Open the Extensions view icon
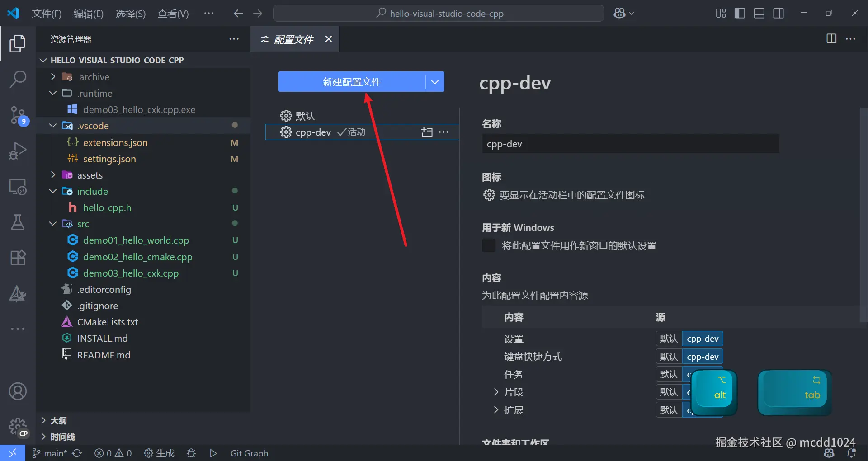The image size is (868, 461). (18, 258)
